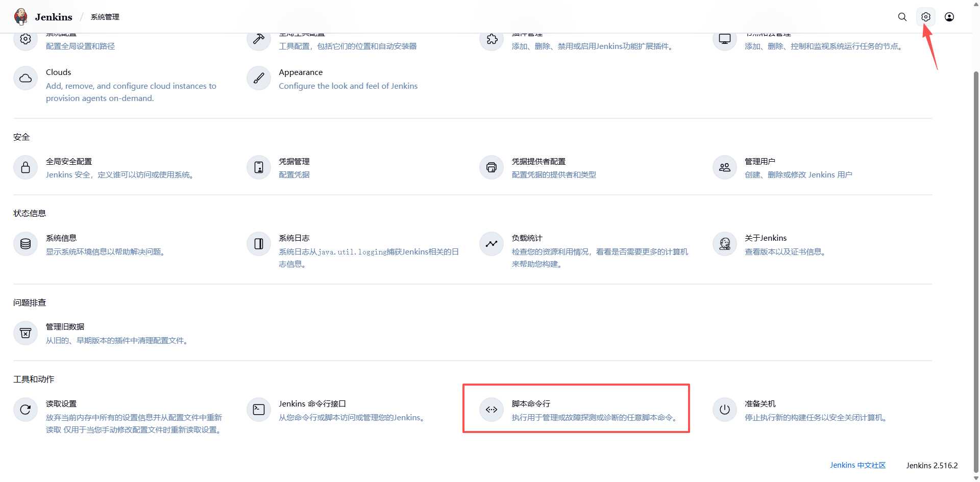Open the 系统信息 entry
Viewport: 980px width, 482px height.
(61, 238)
